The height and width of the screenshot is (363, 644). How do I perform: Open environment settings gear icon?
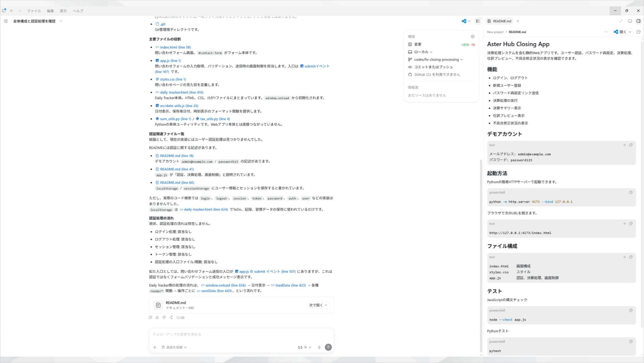coord(473,37)
